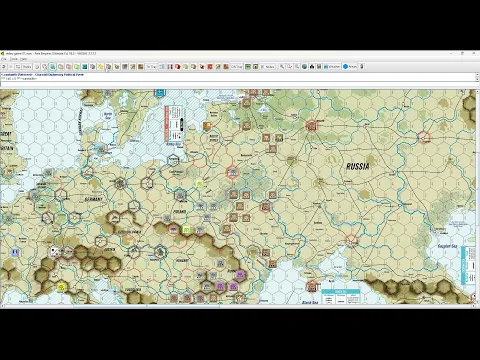
Task: Click the blue square icon in the toolbar
Action: click(x=85, y=67)
